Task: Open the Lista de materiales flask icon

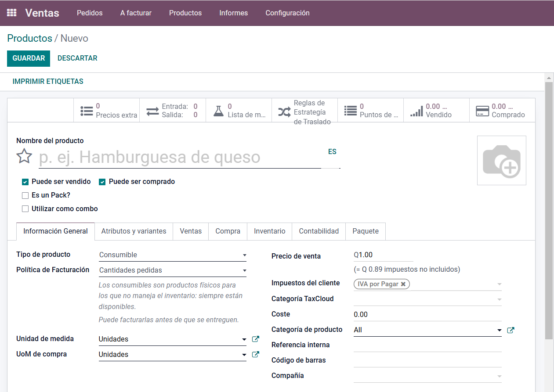Action: [x=218, y=111]
